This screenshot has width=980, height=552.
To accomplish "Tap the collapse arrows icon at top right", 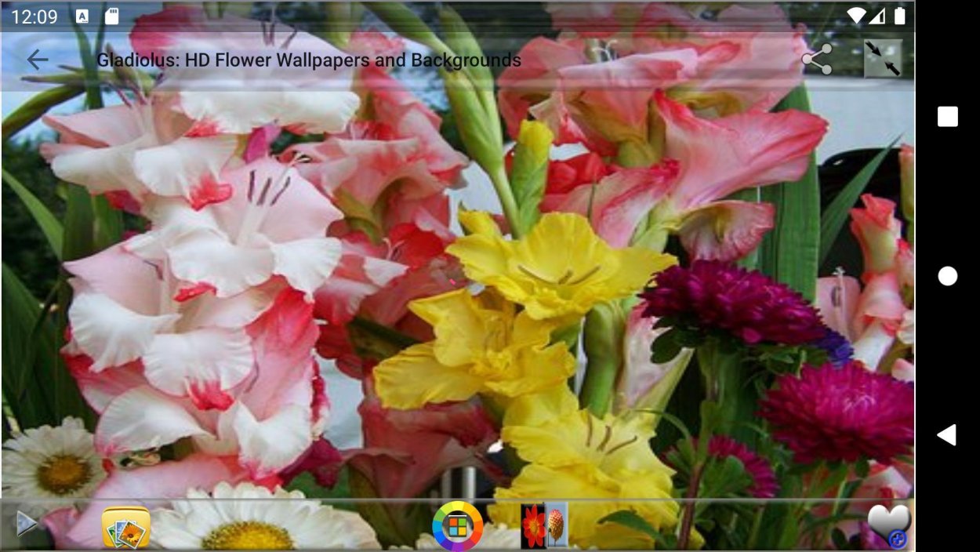I will tap(883, 59).
